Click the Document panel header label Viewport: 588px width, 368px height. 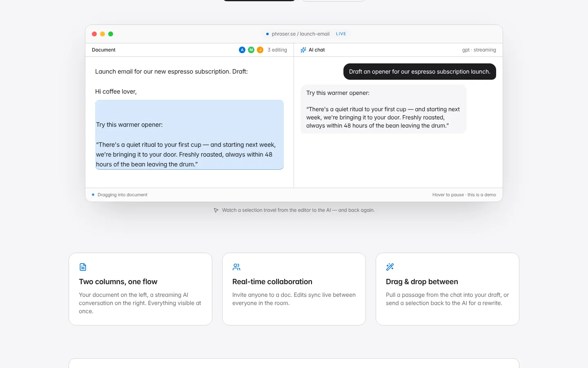pyautogui.click(x=104, y=50)
